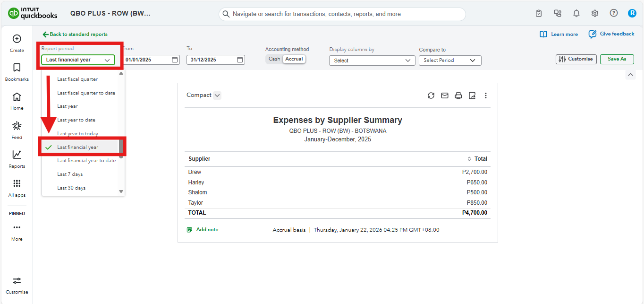Refresh the report with the refresh icon
The image size is (644, 304).
[x=431, y=96]
